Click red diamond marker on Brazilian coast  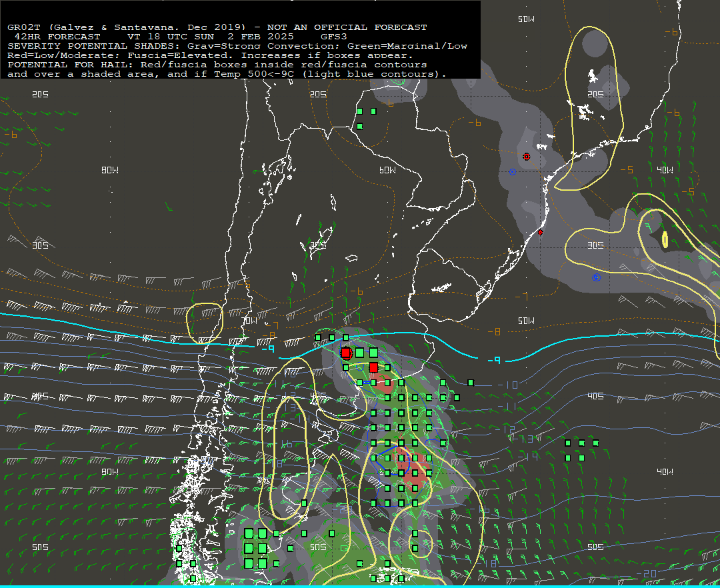pos(541,233)
